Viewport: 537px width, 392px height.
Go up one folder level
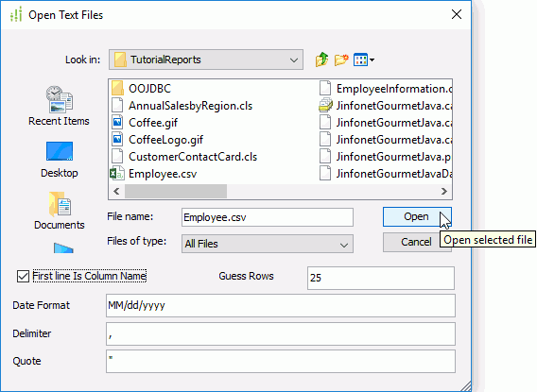321,60
